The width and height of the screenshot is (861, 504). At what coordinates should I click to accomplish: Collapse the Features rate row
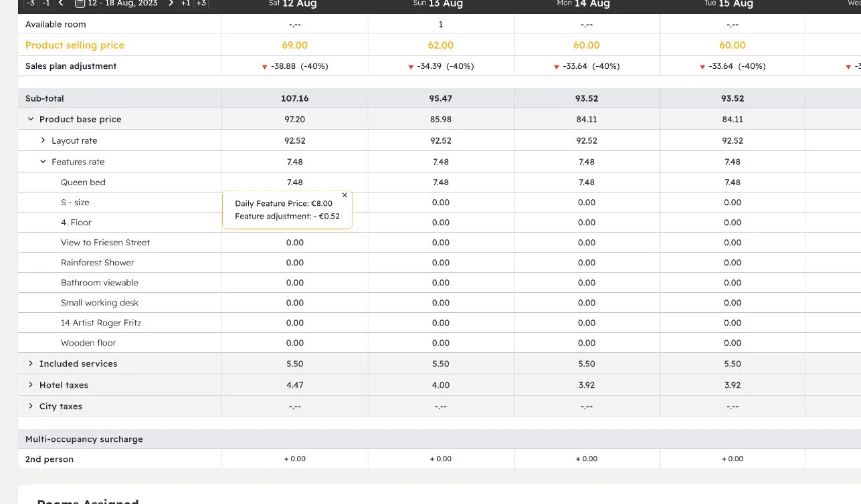pyautogui.click(x=43, y=162)
